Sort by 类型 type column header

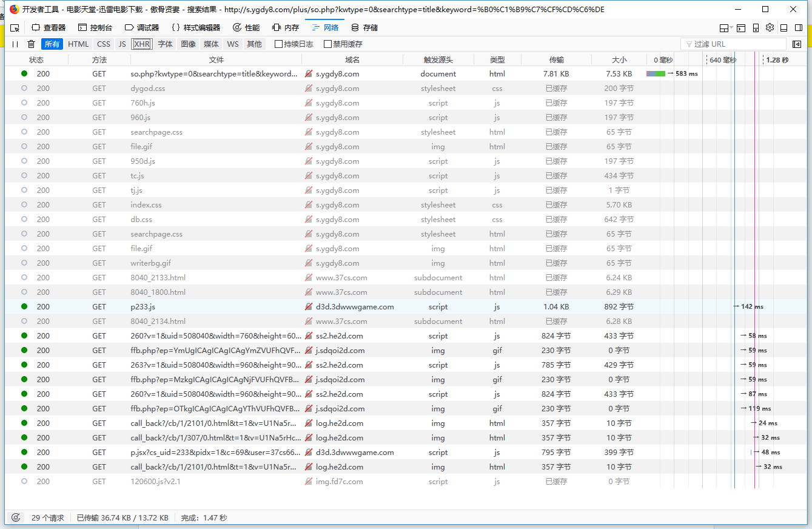[497, 59]
